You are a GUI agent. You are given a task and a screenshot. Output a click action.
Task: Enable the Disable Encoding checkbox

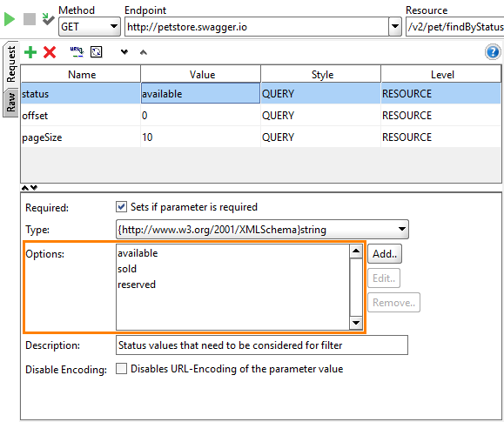(x=121, y=368)
